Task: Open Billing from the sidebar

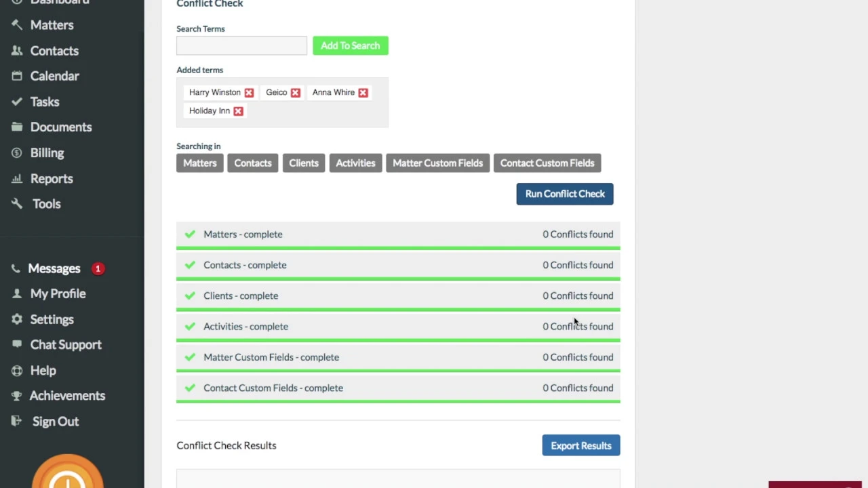Action: tap(47, 152)
